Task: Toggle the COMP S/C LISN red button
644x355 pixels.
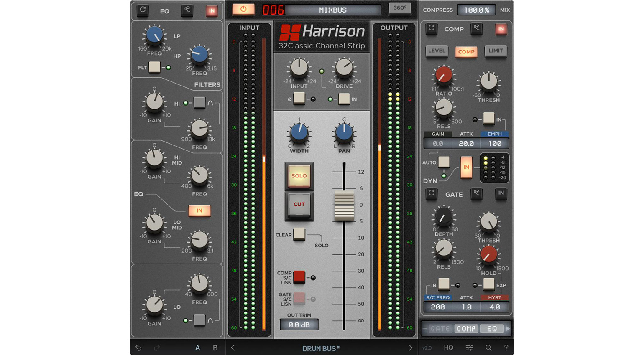Action: (x=299, y=276)
